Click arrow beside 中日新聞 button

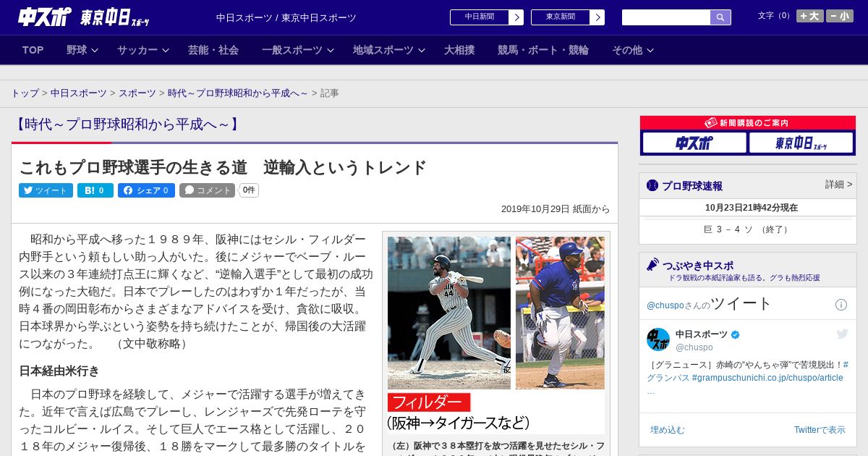click(516, 17)
